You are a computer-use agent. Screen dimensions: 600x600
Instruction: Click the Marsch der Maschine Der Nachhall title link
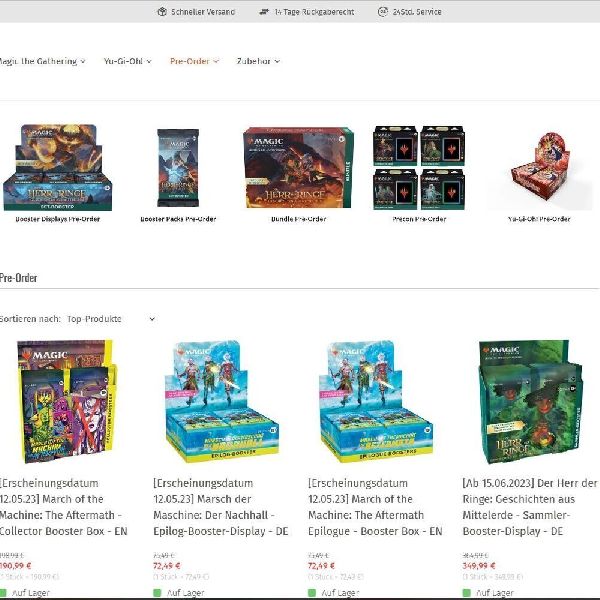221,507
